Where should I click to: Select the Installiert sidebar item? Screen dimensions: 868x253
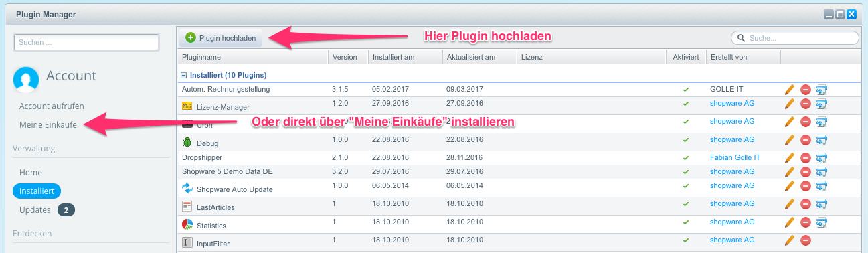[x=37, y=191]
